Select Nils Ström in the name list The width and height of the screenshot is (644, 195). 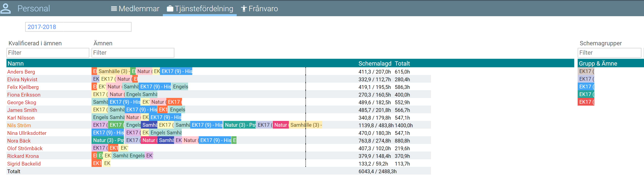19,125
